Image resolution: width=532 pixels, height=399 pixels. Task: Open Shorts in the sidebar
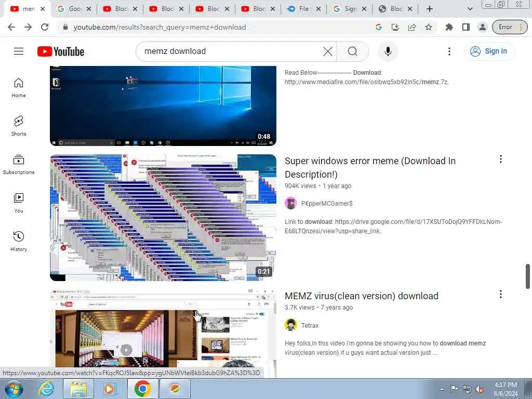coord(19,126)
